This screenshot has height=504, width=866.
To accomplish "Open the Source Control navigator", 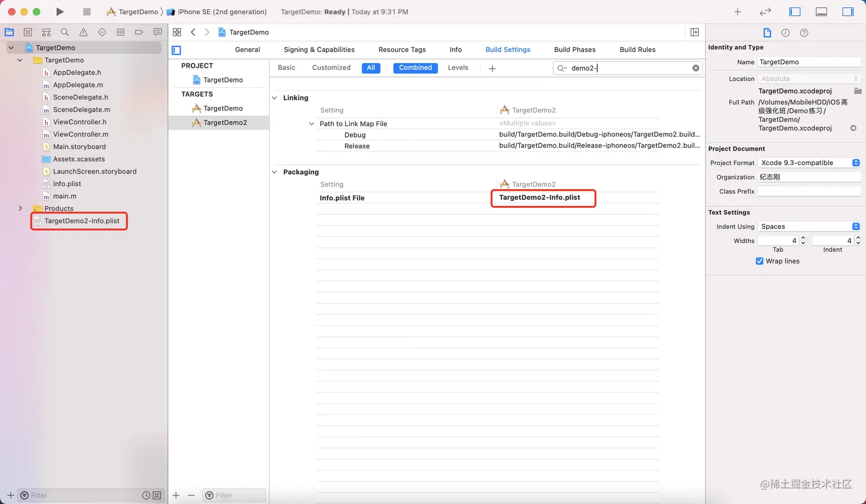I will point(27,32).
